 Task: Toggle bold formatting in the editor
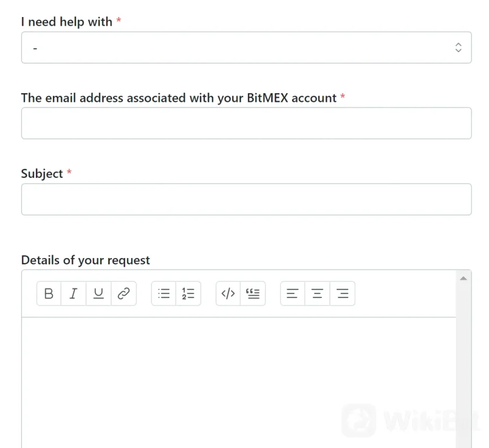pyautogui.click(x=49, y=293)
